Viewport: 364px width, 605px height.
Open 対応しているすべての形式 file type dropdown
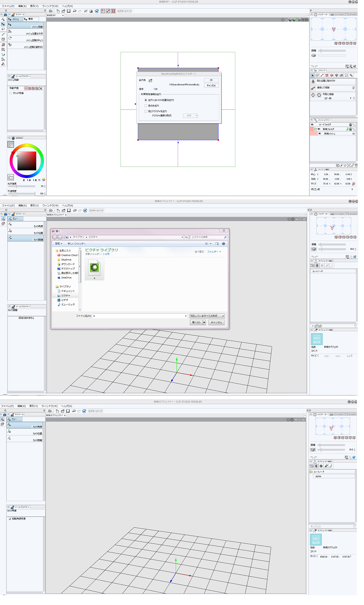[207, 316]
